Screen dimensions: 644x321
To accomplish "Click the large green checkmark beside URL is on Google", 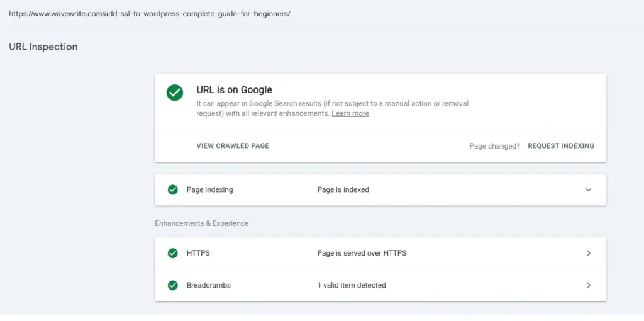I will 175,93.
